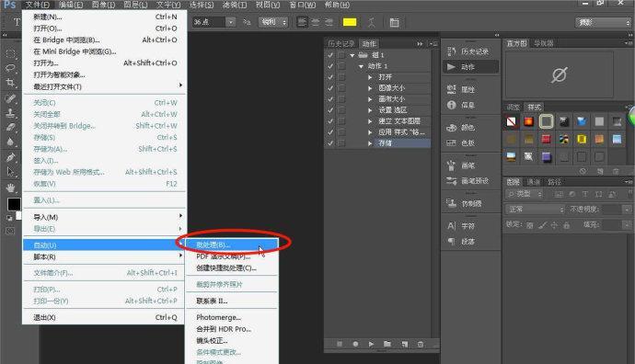Viewport: 635px width, 364px height.
Task: Collapse the 组 1 action set
Action: point(352,55)
